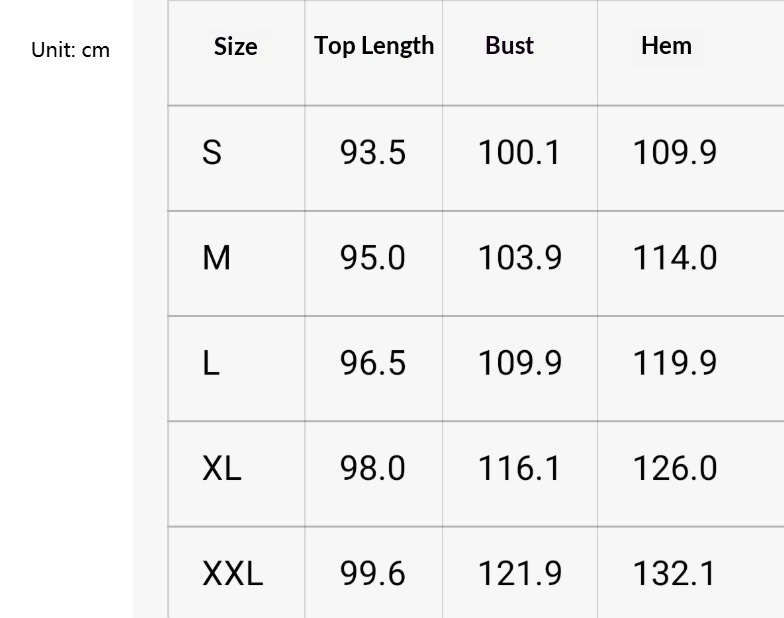This screenshot has width=784, height=618.
Task: Click the 95.0 top length cell
Action: pyautogui.click(x=373, y=258)
